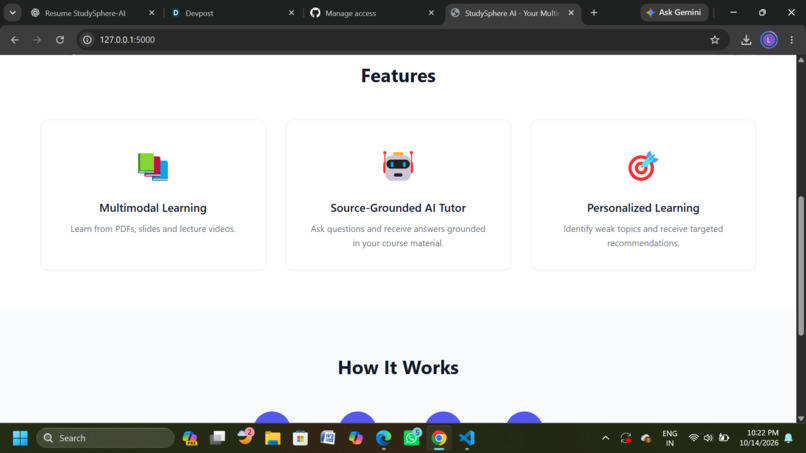The width and height of the screenshot is (806, 453).
Task: Click 'Learn from PDFs, slides and lecture videos.'
Action: pyautogui.click(x=153, y=229)
